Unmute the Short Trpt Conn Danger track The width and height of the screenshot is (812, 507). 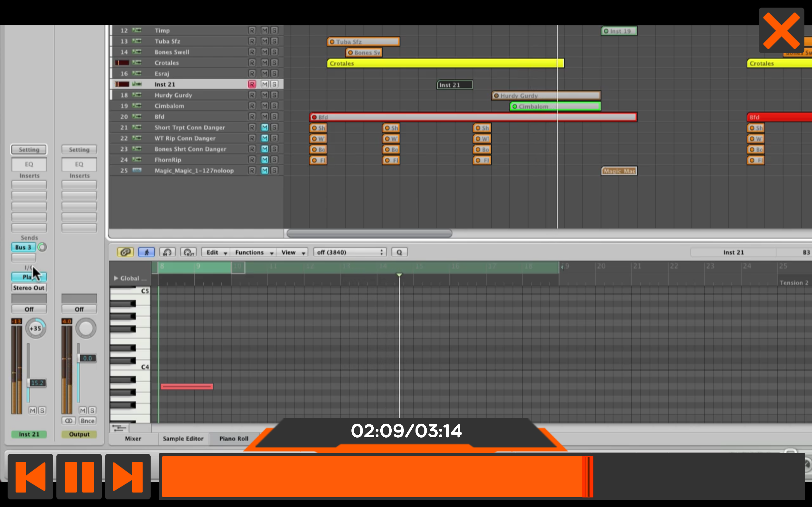(x=265, y=127)
